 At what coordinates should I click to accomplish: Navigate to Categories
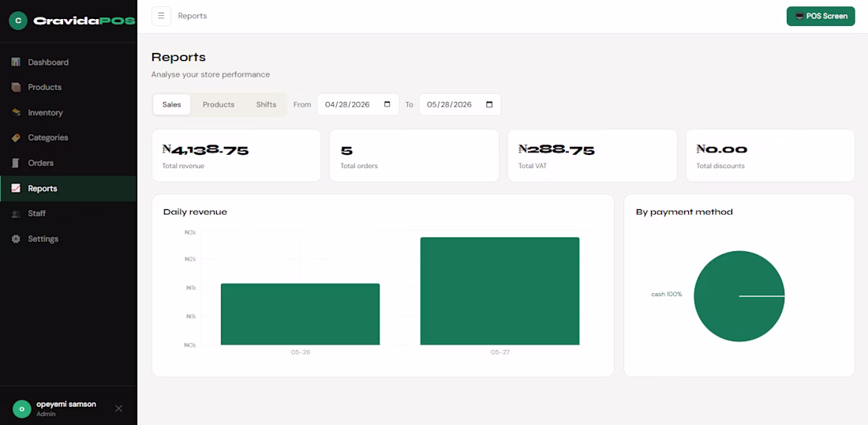[68, 137]
